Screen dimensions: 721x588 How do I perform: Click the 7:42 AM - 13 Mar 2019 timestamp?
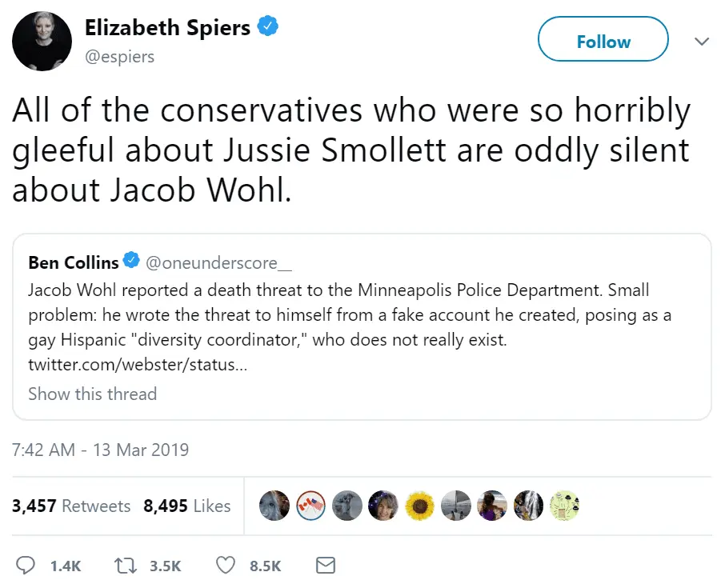coord(101,450)
